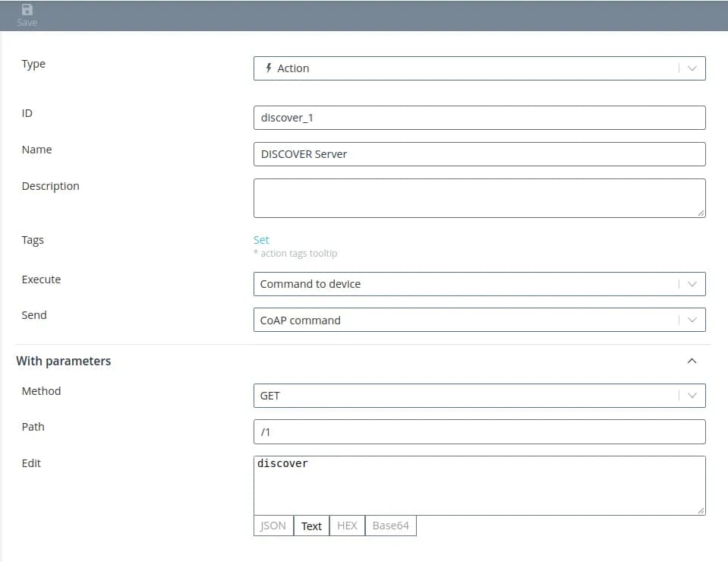
Task: Click the Edit text area with discover
Action: [x=478, y=486]
